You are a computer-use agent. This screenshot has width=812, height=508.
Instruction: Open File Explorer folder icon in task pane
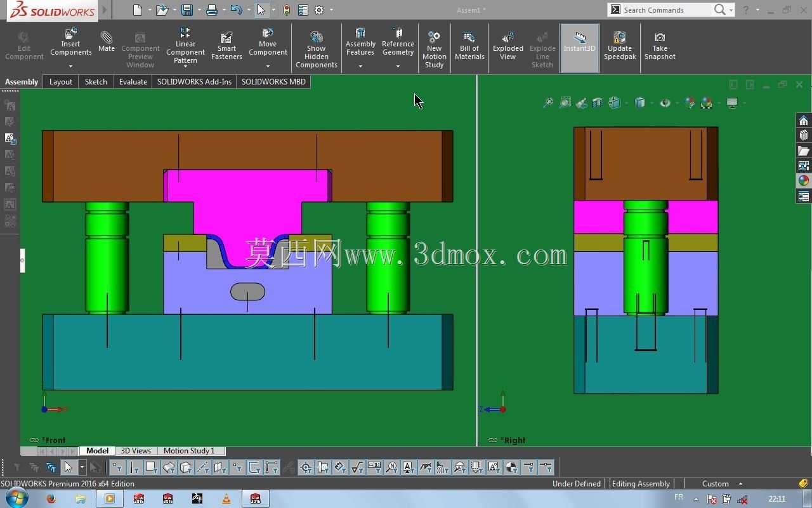pos(803,150)
